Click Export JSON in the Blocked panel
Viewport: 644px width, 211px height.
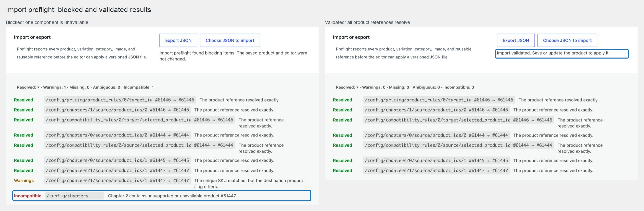coord(178,40)
